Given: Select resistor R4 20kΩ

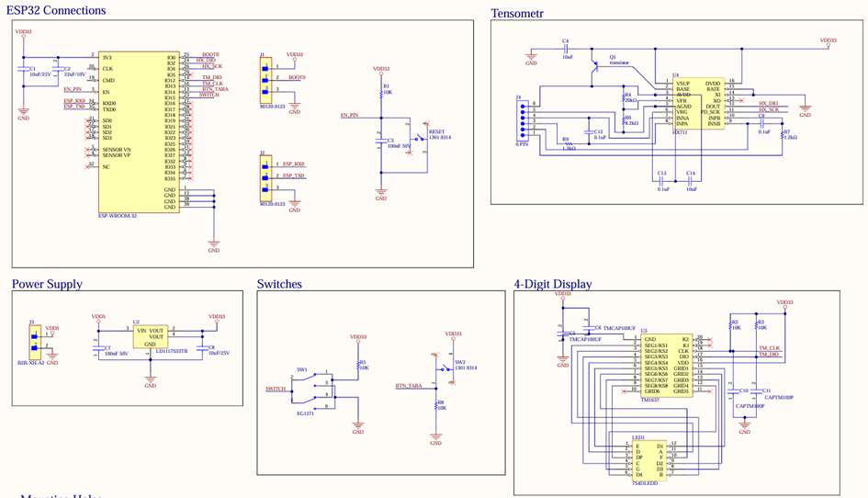Looking at the screenshot, I should pyautogui.click(x=624, y=97).
